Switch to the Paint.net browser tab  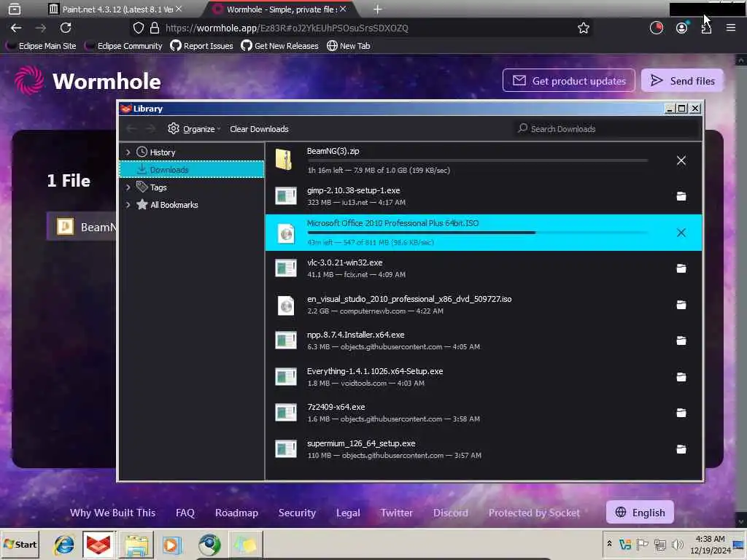point(115,9)
